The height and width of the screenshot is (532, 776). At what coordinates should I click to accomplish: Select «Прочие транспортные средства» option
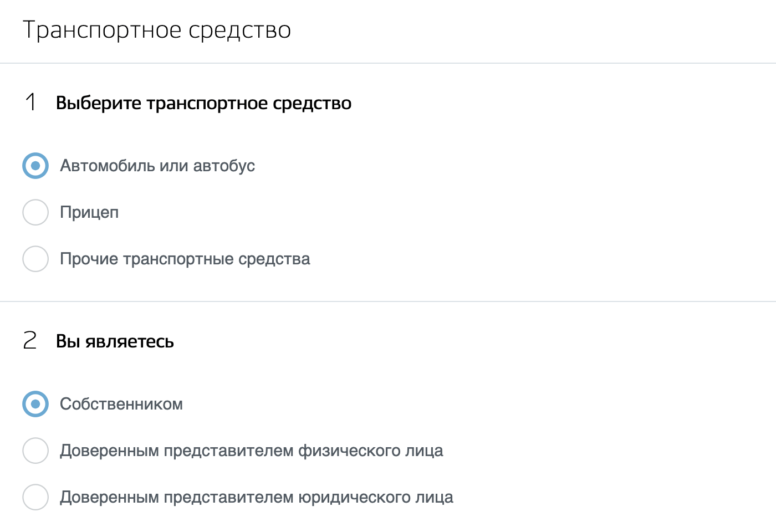click(35, 259)
